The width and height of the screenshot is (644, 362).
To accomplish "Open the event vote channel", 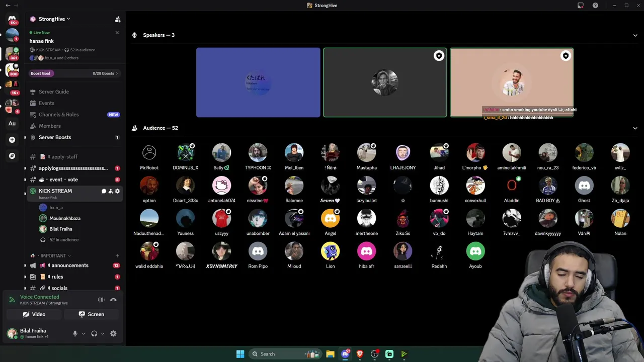I will (x=73, y=179).
